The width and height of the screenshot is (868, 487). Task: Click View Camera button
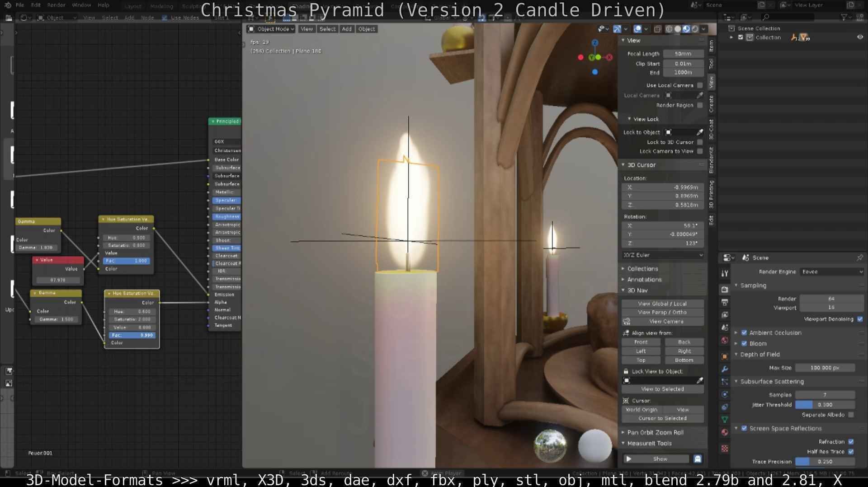click(666, 321)
